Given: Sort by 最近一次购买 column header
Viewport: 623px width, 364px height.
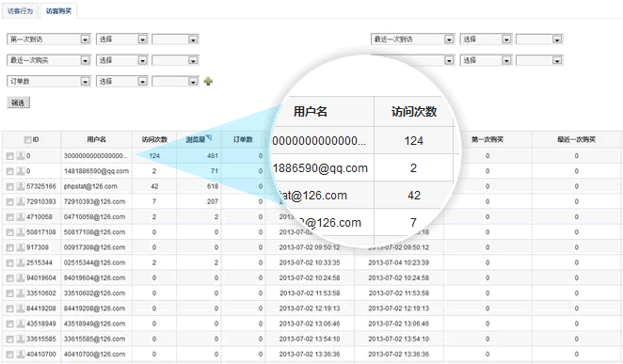Looking at the screenshot, I should pyautogui.click(x=576, y=139).
